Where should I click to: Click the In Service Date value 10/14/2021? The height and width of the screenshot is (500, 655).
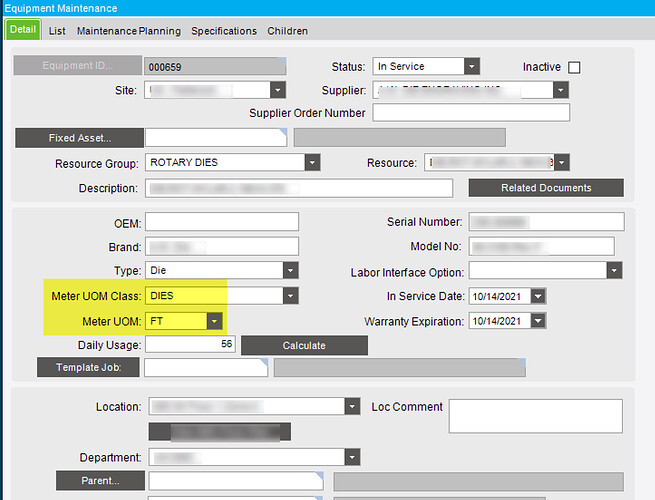(497, 297)
